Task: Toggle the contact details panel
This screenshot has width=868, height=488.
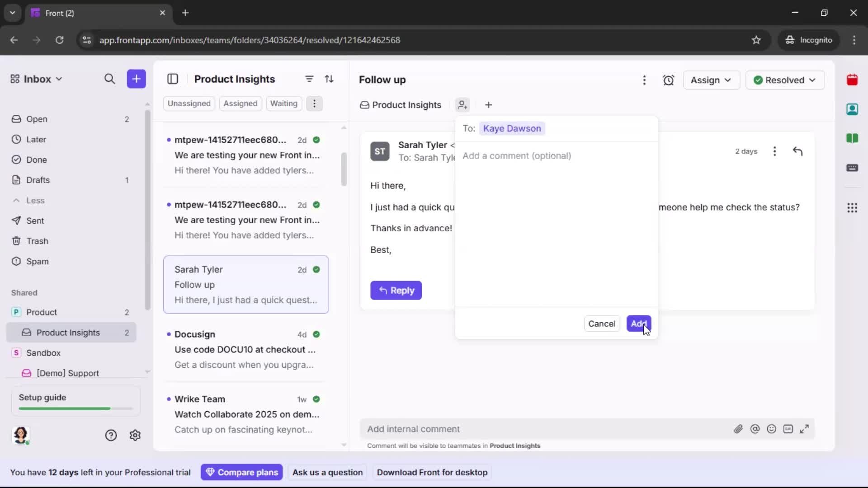Action: point(853,109)
